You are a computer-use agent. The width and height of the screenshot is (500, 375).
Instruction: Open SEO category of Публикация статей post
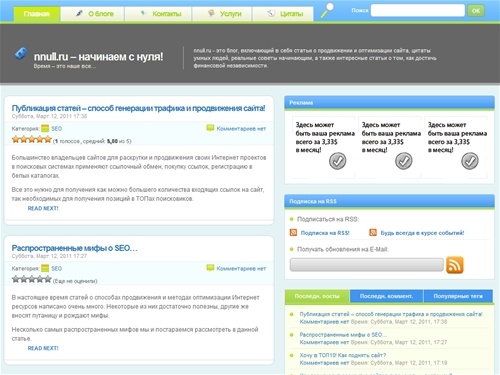click(x=57, y=129)
